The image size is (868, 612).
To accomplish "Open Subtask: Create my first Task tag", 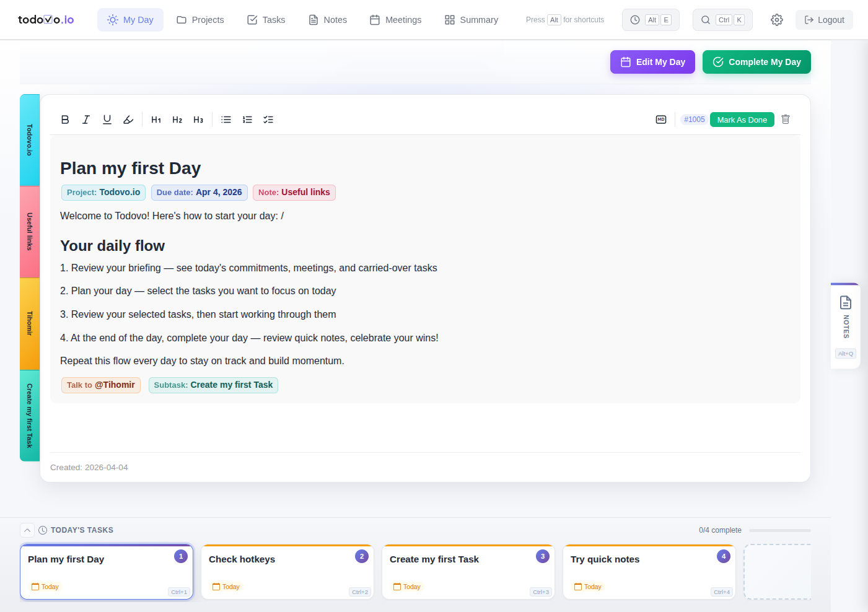I will click(213, 385).
